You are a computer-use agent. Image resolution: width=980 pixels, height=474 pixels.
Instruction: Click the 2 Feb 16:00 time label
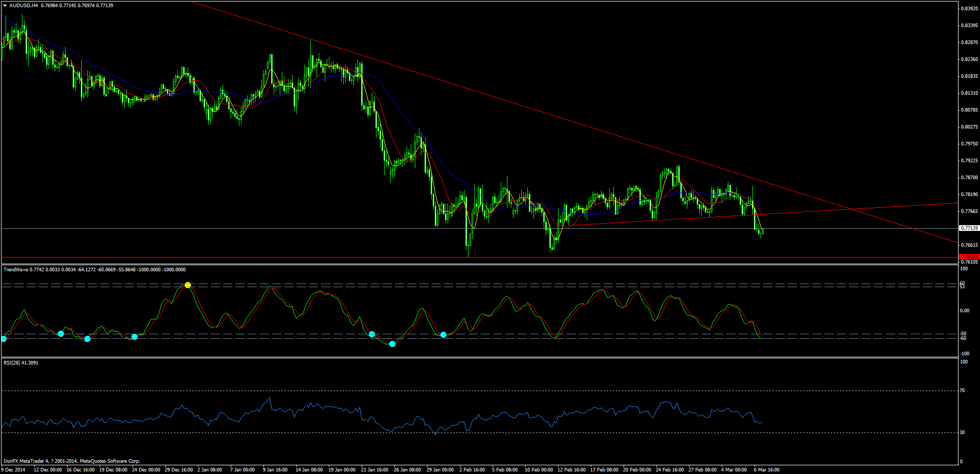click(x=472, y=470)
